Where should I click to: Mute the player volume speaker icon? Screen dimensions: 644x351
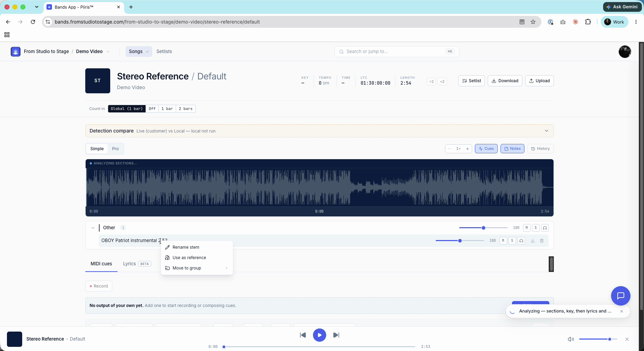click(x=571, y=339)
